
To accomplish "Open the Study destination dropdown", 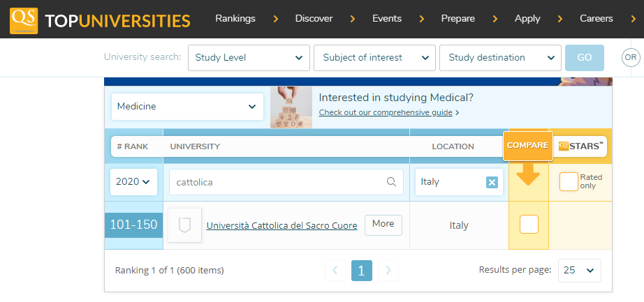I will point(499,58).
